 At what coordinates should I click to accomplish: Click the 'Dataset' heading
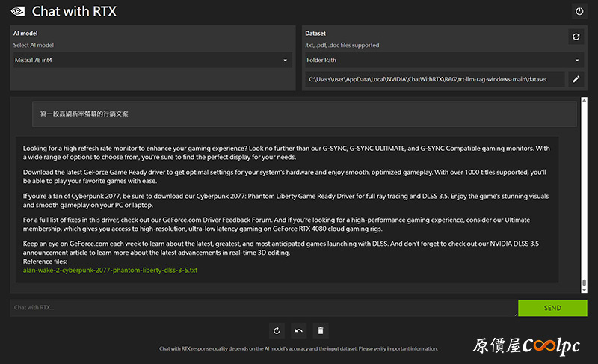coord(315,33)
